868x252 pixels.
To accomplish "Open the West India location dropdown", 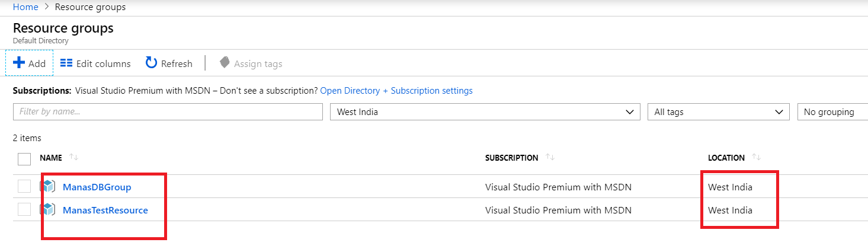I will pos(485,111).
